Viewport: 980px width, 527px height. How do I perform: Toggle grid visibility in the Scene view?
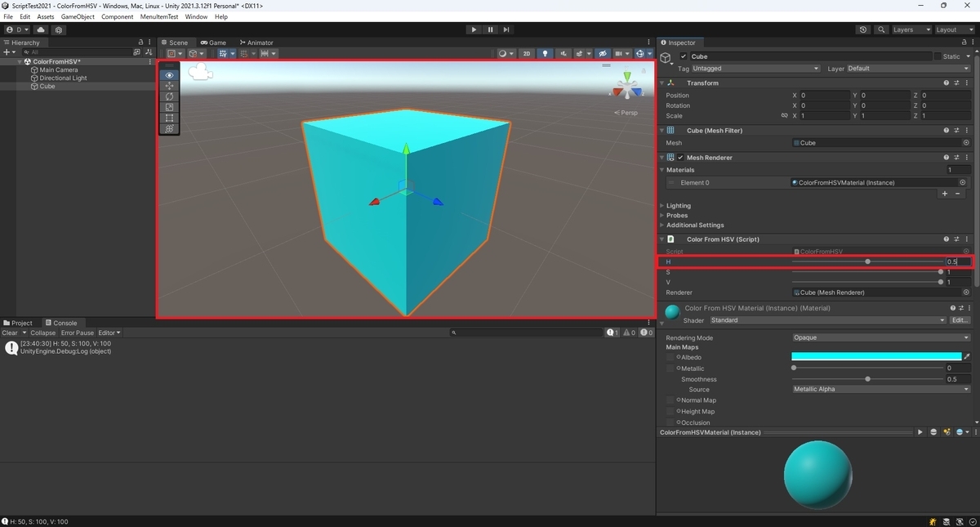[x=619, y=53]
